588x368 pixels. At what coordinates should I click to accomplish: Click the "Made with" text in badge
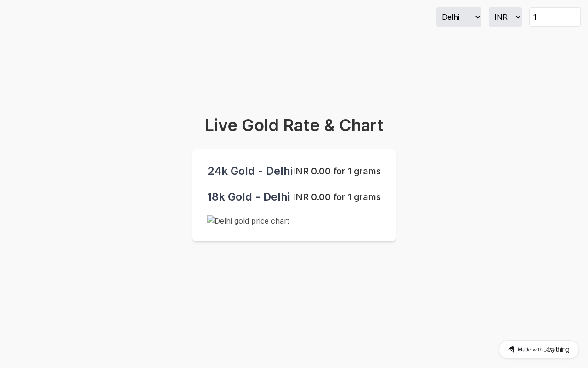(530, 350)
